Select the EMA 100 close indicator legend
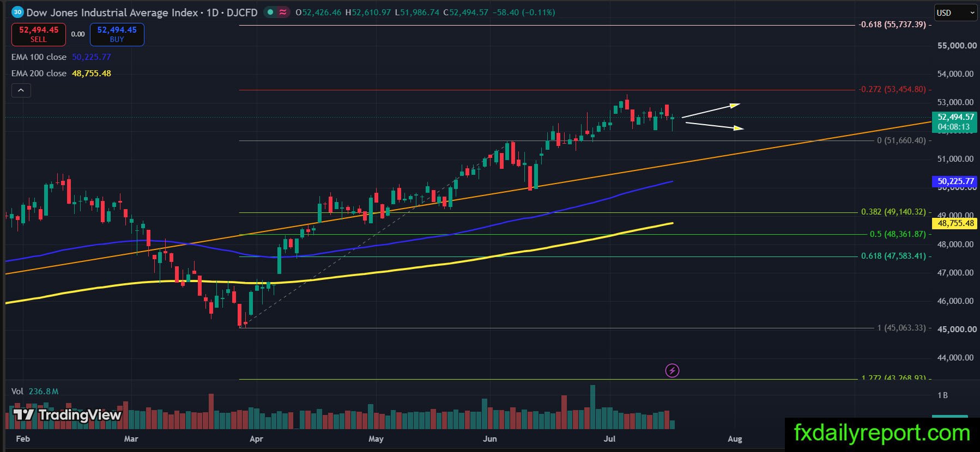Image resolution: width=980 pixels, height=452 pixels. [x=61, y=57]
